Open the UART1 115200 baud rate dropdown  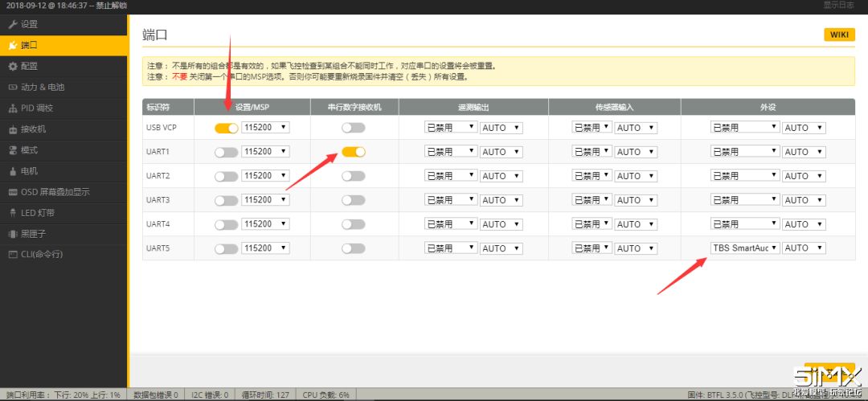coord(265,152)
